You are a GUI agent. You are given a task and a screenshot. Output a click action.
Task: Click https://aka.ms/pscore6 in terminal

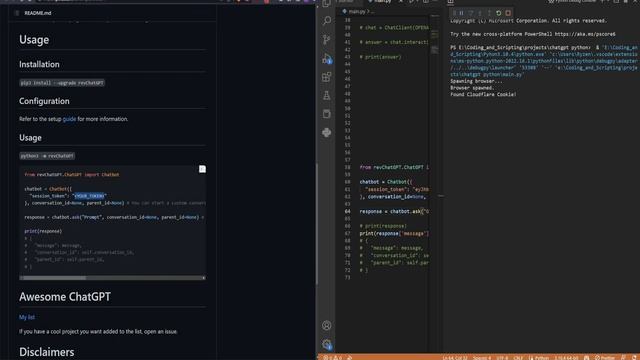[x=585, y=34]
